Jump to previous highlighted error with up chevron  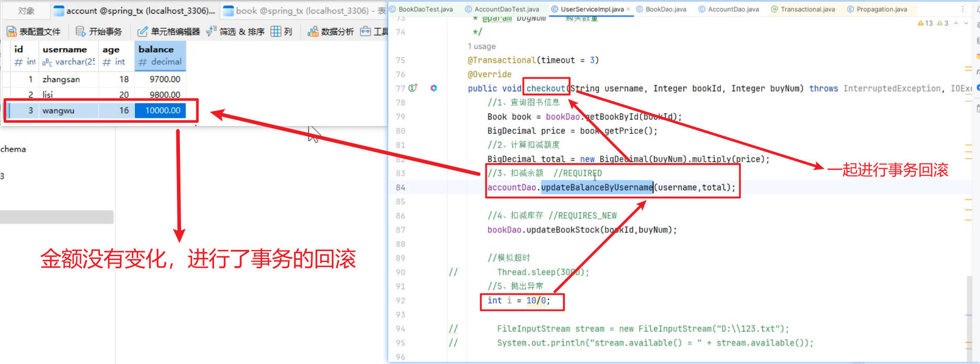[956, 23]
